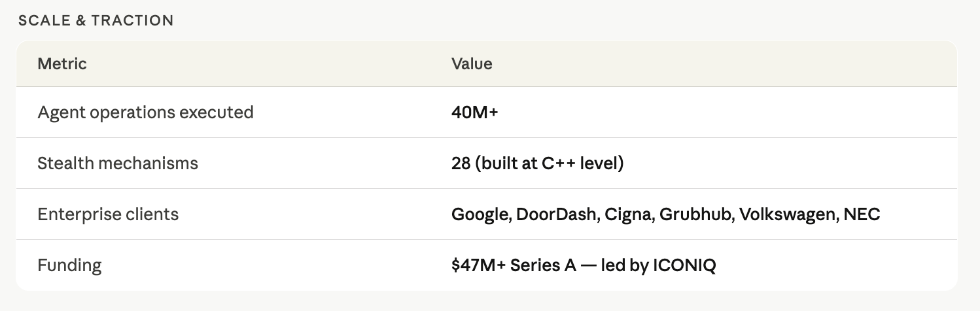This screenshot has width=980, height=311.
Task: Select the Value column header
Action: click(472, 63)
